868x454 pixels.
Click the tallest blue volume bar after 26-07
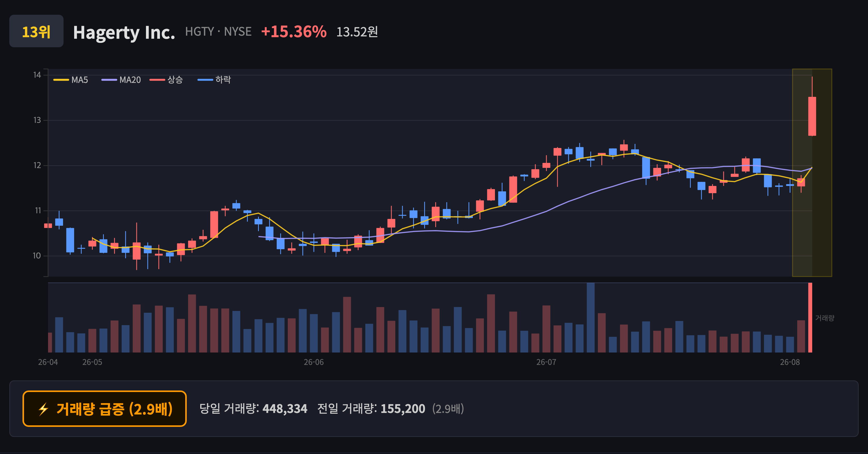(591, 318)
